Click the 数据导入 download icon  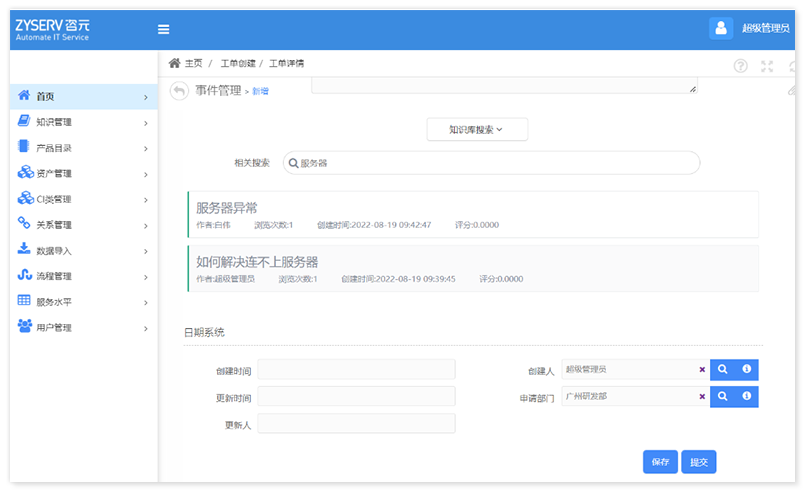24,249
